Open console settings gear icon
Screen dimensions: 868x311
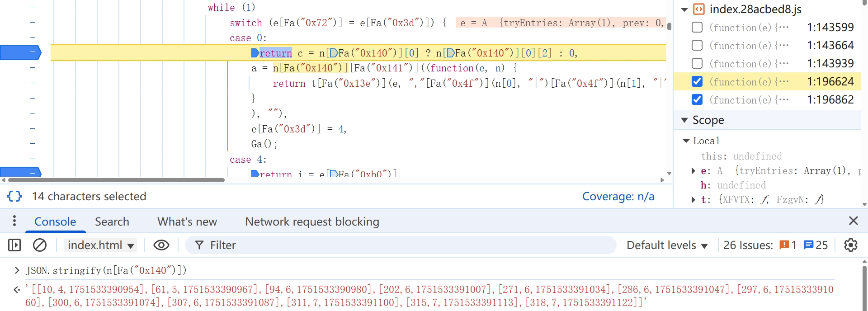(851, 245)
